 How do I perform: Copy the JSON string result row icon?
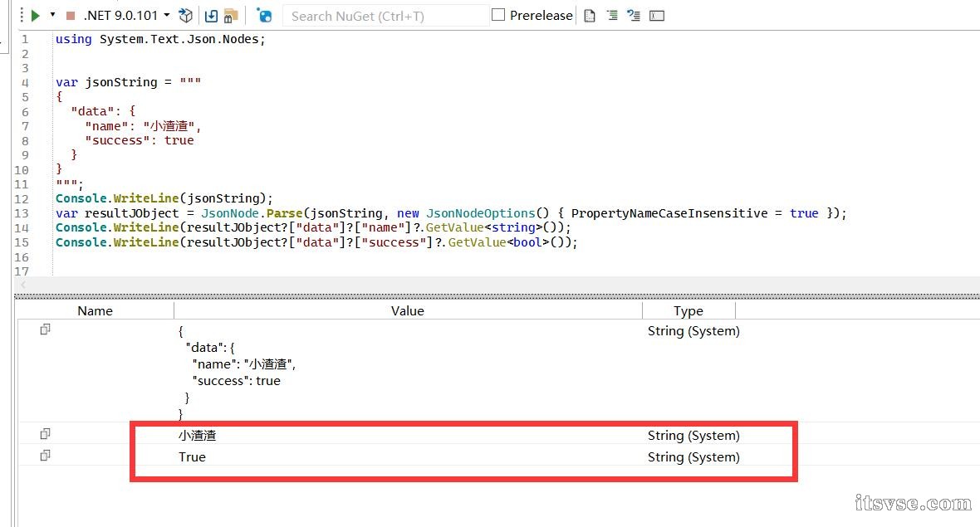tap(45, 329)
